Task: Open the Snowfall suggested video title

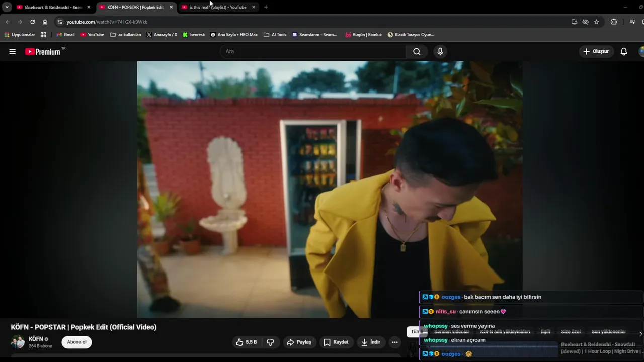Action: (601, 348)
